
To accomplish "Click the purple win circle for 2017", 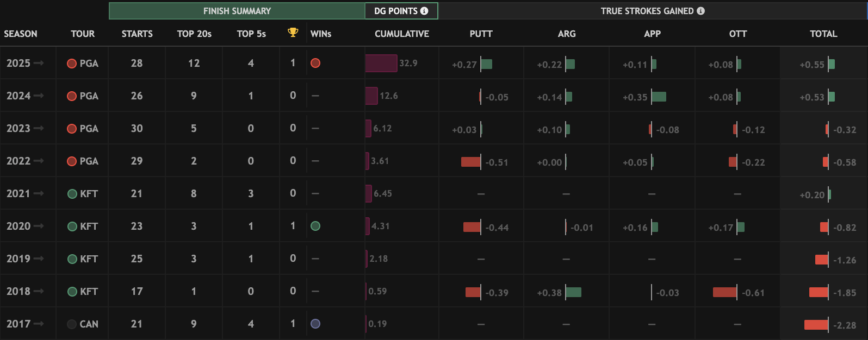I will tap(315, 324).
